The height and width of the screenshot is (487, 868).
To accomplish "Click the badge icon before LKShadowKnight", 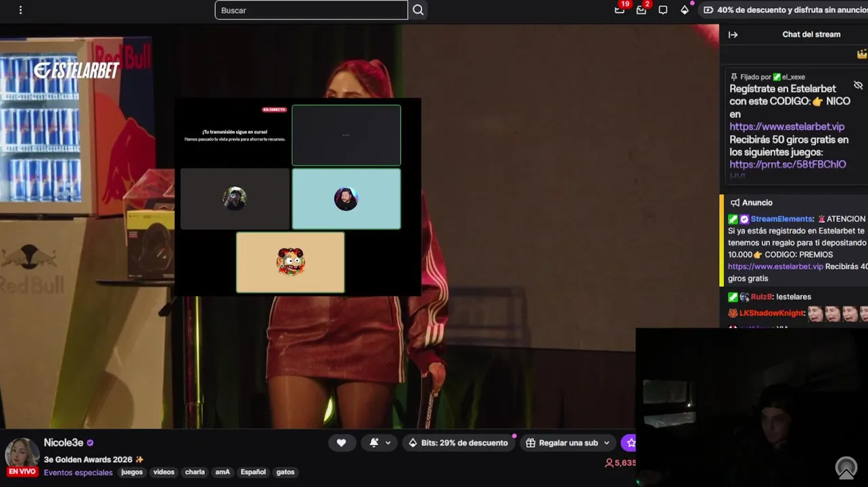I will pyautogui.click(x=733, y=313).
